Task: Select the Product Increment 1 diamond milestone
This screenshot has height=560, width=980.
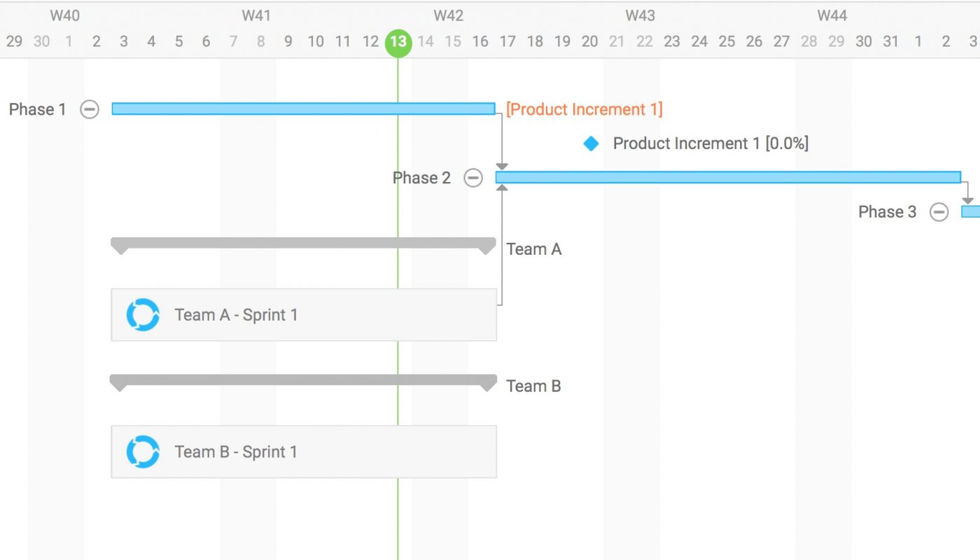Action: [x=591, y=143]
